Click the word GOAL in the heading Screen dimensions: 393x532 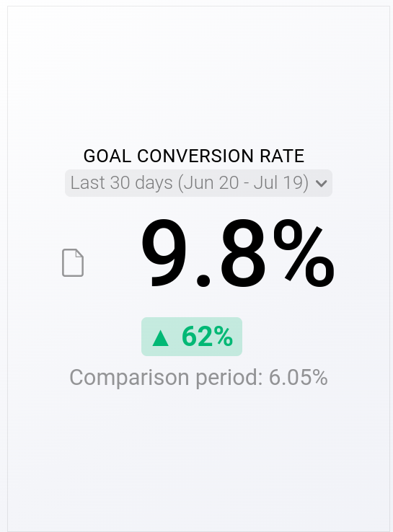point(107,156)
